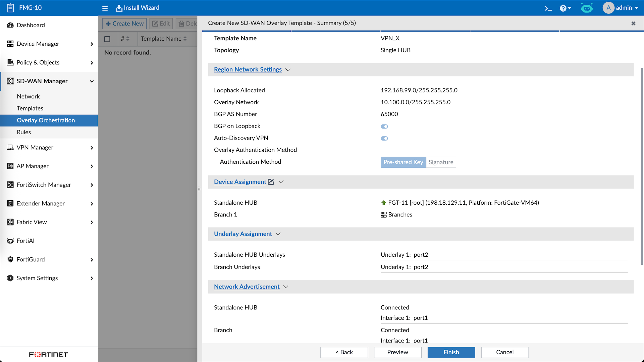This screenshot has height=362, width=644.
Task: Toggle Auto-Discovery VPN switch
Action: [384, 138]
